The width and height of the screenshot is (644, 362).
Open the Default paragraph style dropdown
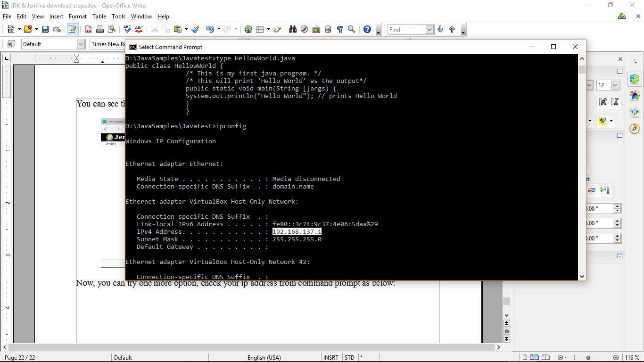pos(80,44)
